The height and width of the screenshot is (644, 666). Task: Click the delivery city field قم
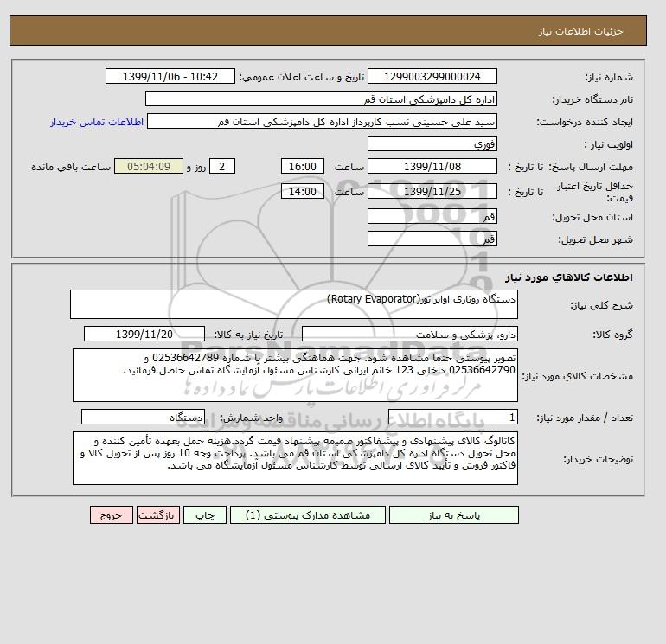click(432, 239)
